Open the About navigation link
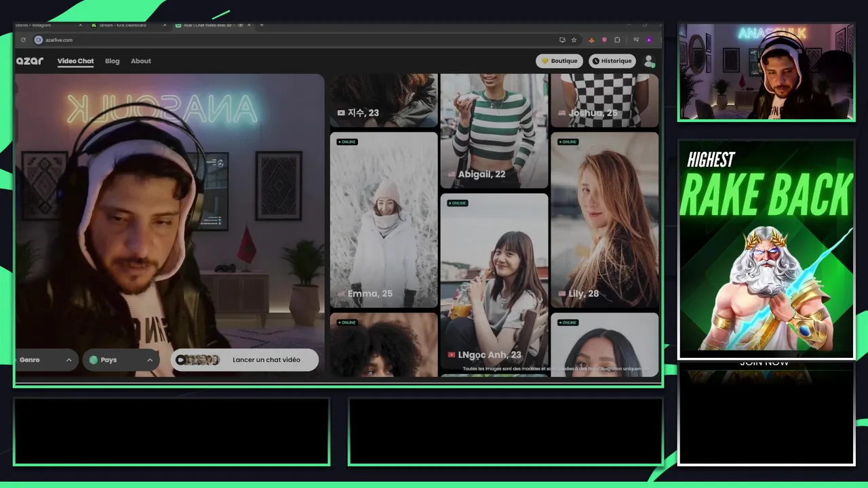This screenshot has width=868, height=488. pos(141,61)
